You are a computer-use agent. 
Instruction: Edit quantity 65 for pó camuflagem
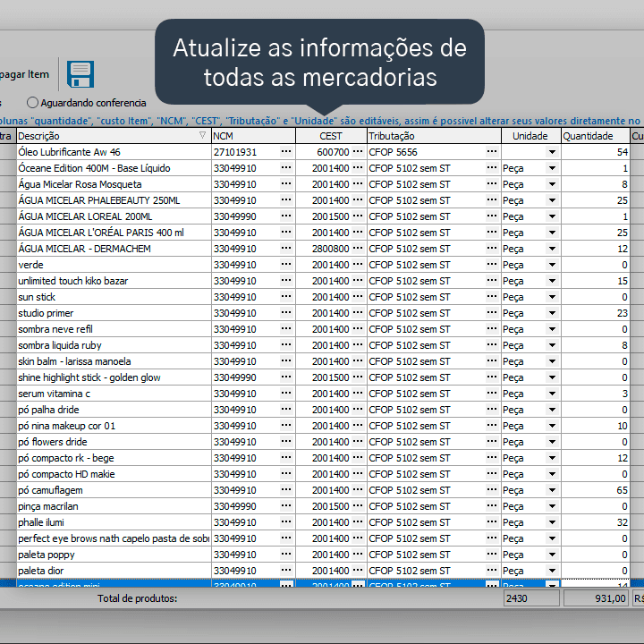[x=596, y=490]
